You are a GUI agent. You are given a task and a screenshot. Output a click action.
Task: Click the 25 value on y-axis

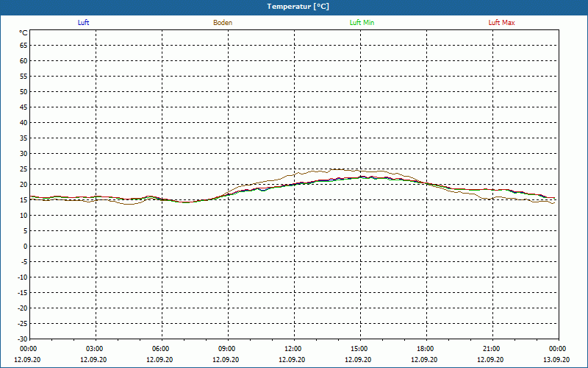pyautogui.click(x=24, y=169)
